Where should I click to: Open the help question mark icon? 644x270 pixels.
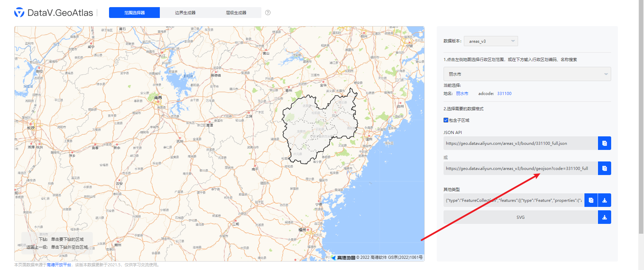click(x=268, y=13)
